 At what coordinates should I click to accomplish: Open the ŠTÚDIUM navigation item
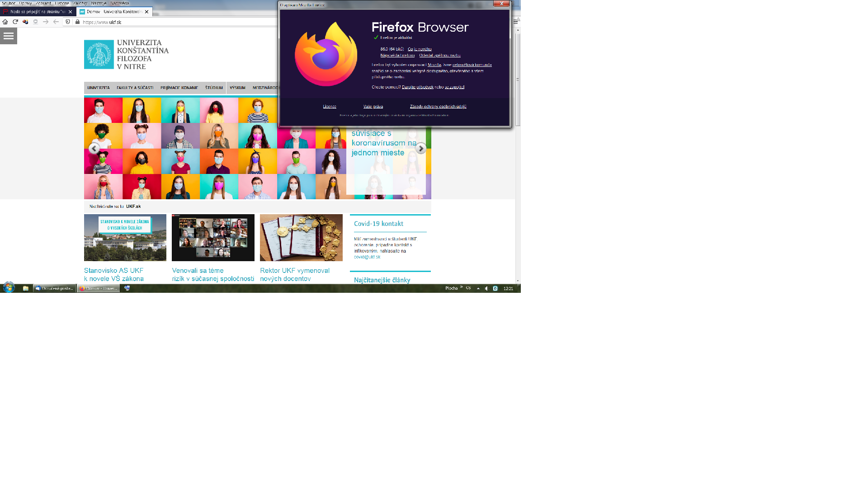[214, 88]
